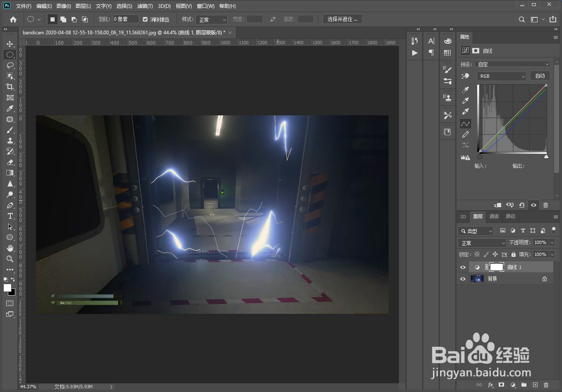Switch to the Channels tab

pyautogui.click(x=494, y=216)
